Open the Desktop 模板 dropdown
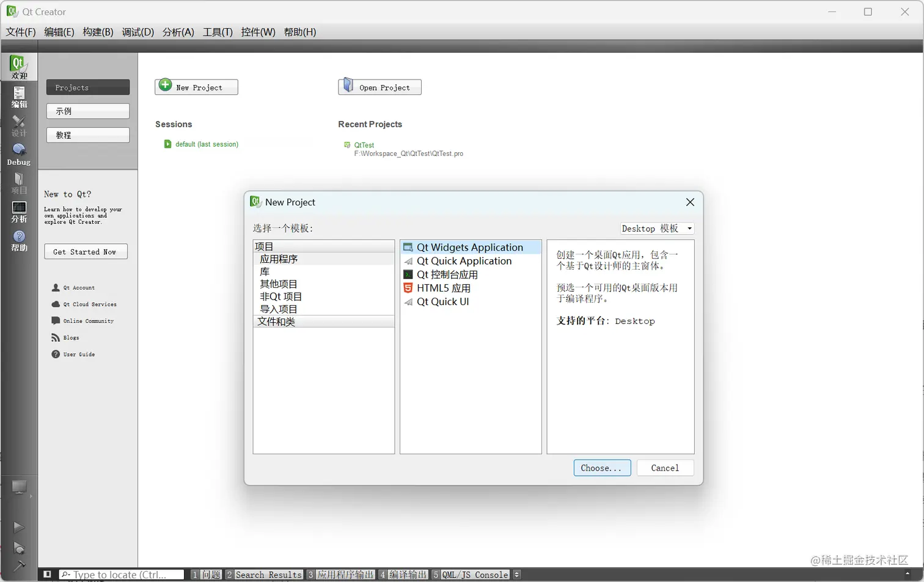The width and height of the screenshot is (924, 582). point(657,228)
